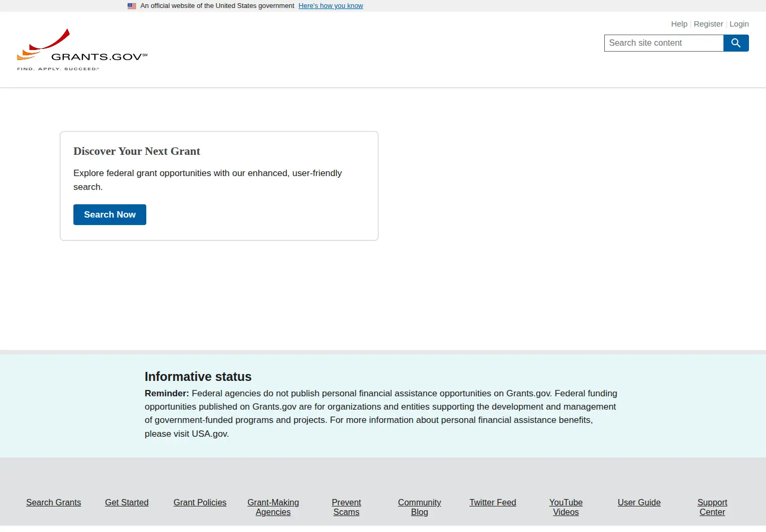Visit the Prevent Scams footer link
The width and height of the screenshot is (766, 532).
coord(346,507)
